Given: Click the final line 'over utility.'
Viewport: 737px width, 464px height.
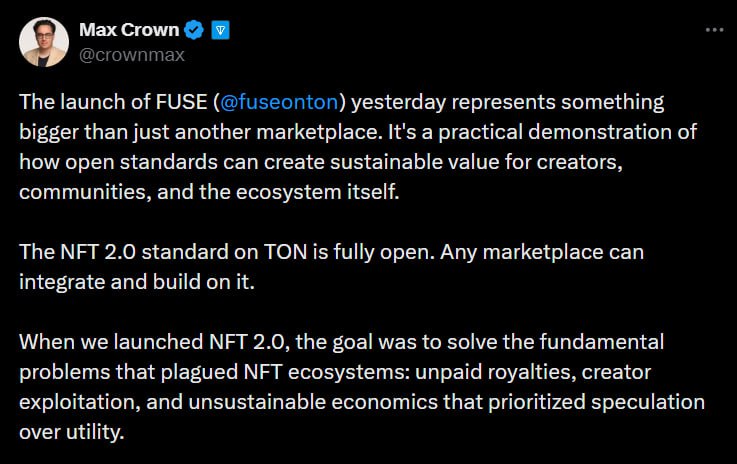Looking at the screenshot, I should click(71, 433).
